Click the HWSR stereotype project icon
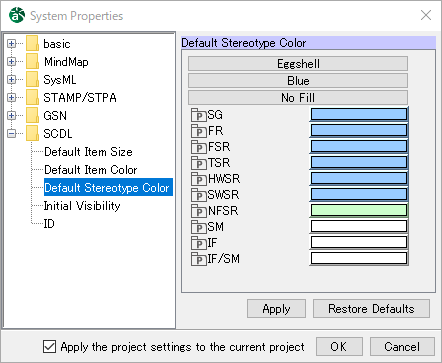442x363 pixels. (199, 179)
